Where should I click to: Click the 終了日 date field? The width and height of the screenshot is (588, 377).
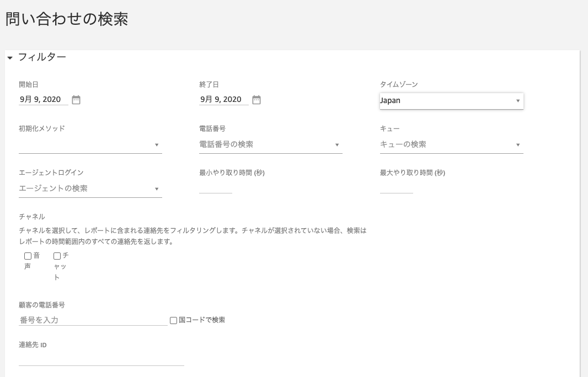pos(223,100)
